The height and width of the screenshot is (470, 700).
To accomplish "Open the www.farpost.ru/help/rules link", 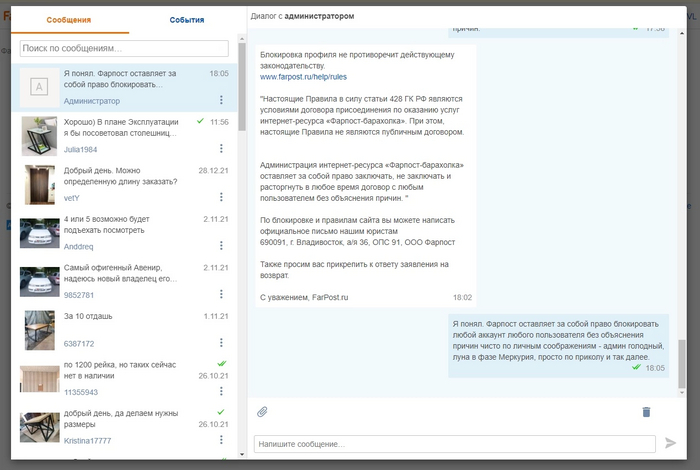I will coord(303,76).
